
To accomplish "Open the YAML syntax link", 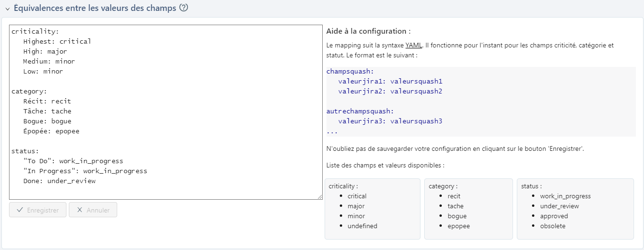I will pyautogui.click(x=414, y=46).
